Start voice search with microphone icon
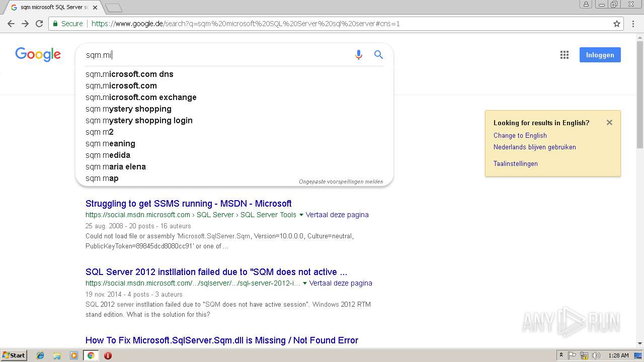644x362 pixels. click(x=359, y=55)
